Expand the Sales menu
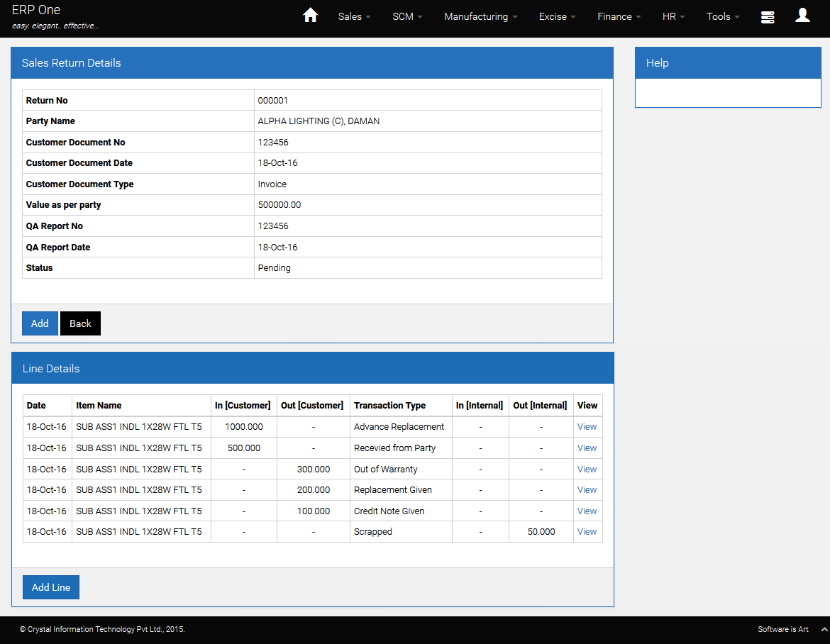The image size is (830, 644). pos(354,16)
